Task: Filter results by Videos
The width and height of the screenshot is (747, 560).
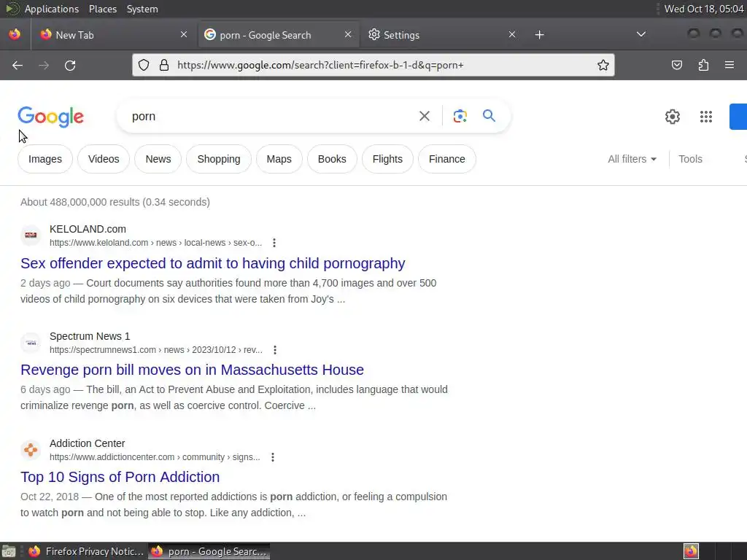Action: tap(104, 159)
